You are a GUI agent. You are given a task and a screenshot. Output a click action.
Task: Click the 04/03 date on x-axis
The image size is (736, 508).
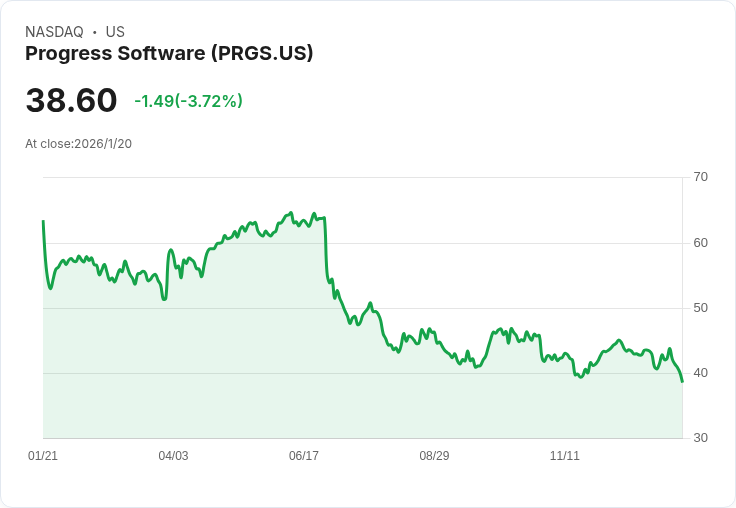pyautogui.click(x=173, y=456)
